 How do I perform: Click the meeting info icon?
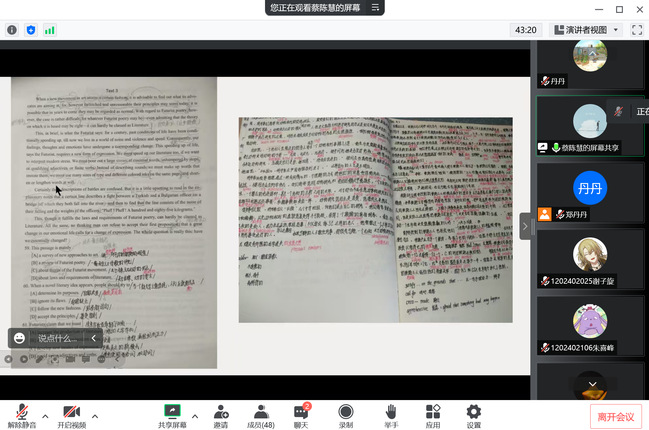click(x=12, y=30)
